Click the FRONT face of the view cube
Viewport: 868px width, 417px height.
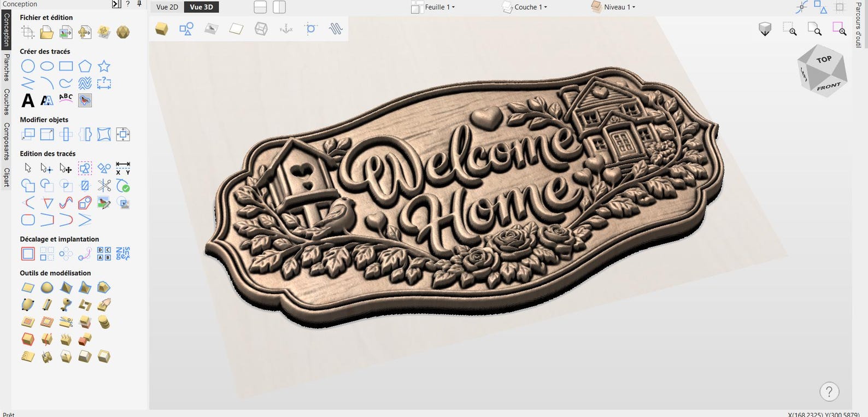pos(829,86)
